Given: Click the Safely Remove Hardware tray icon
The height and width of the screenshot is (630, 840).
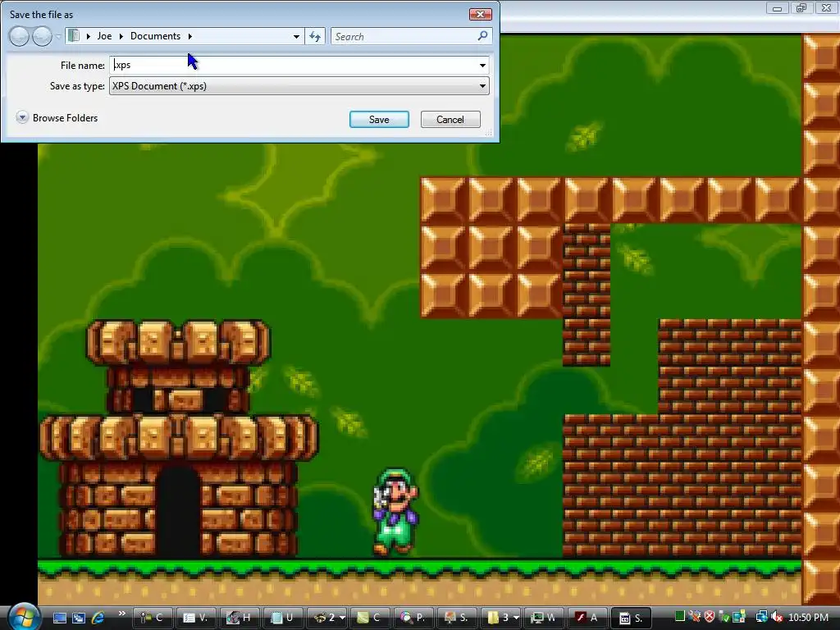Looking at the screenshot, I should point(724,617).
